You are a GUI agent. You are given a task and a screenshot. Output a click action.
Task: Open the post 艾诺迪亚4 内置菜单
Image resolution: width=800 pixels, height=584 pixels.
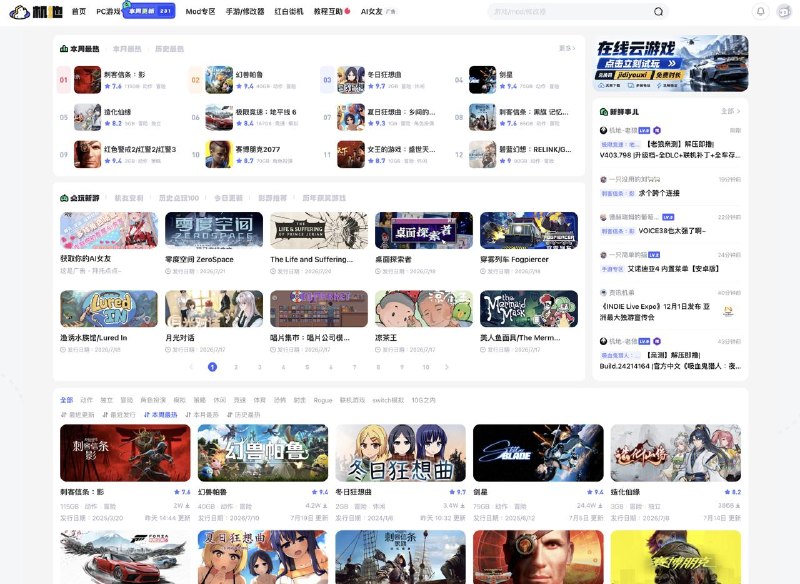[x=672, y=269]
